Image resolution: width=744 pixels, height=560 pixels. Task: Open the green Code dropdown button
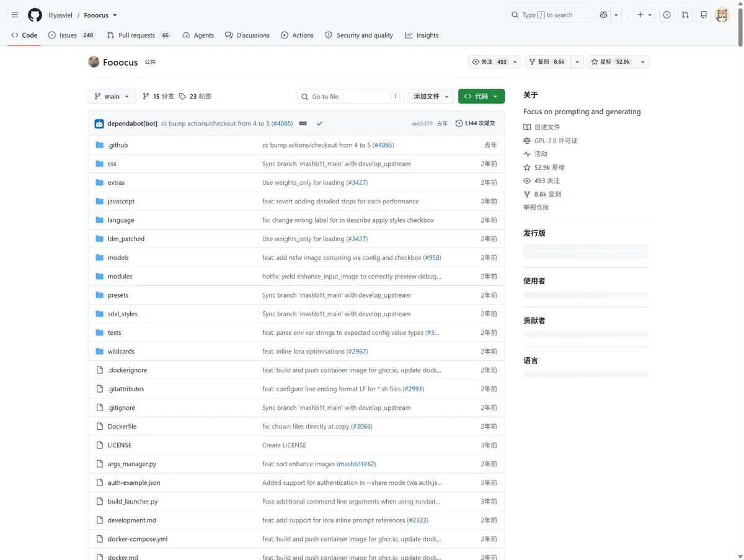[481, 96]
